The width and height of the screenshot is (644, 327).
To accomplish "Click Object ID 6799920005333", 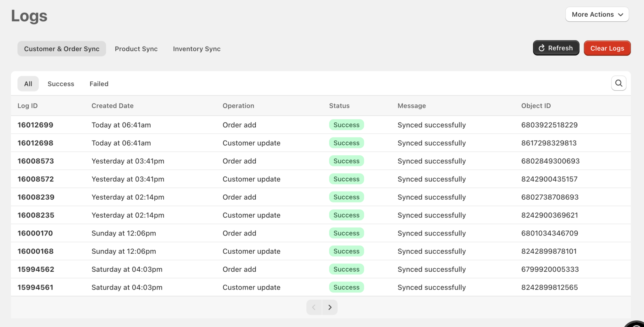I will coord(550,269).
